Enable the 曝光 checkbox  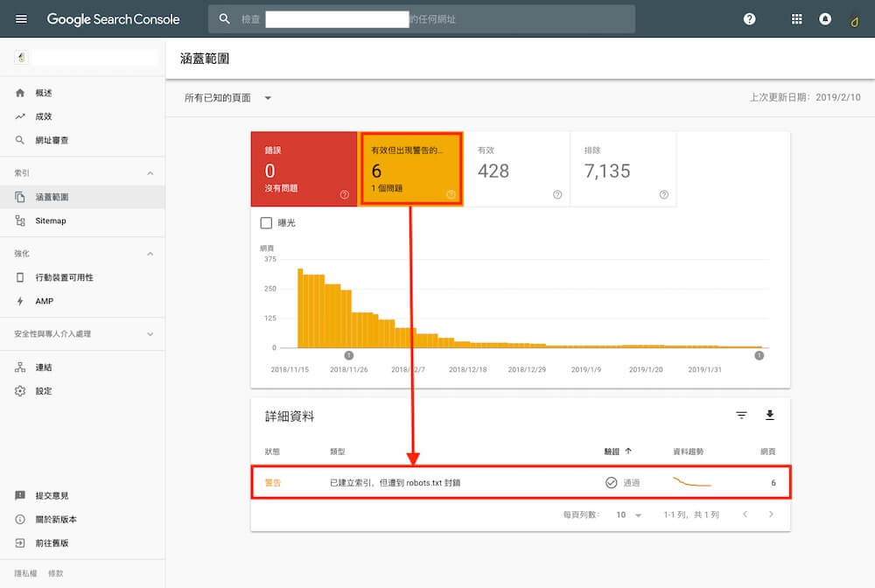tap(267, 223)
